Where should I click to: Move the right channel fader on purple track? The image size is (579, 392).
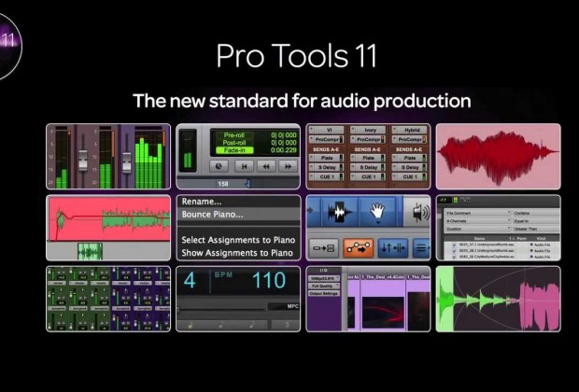[x=126, y=162]
